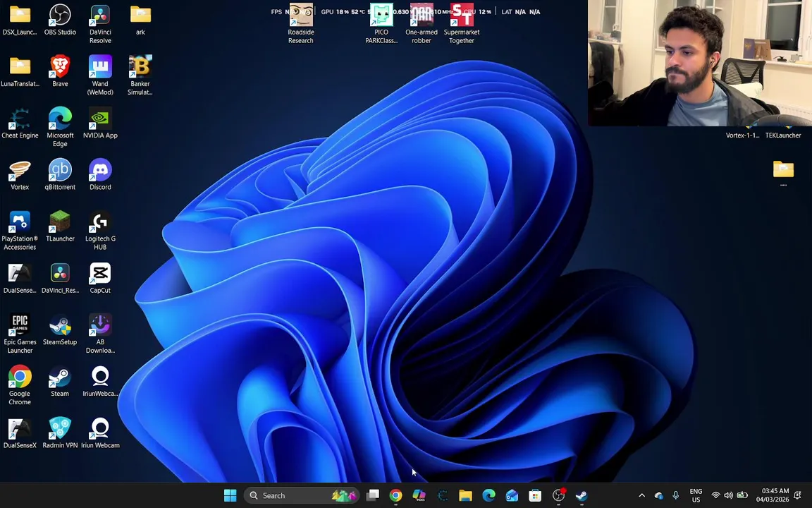Click the TEKLauncher desktop label
The height and width of the screenshot is (508, 812).
[x=783, y=135]
